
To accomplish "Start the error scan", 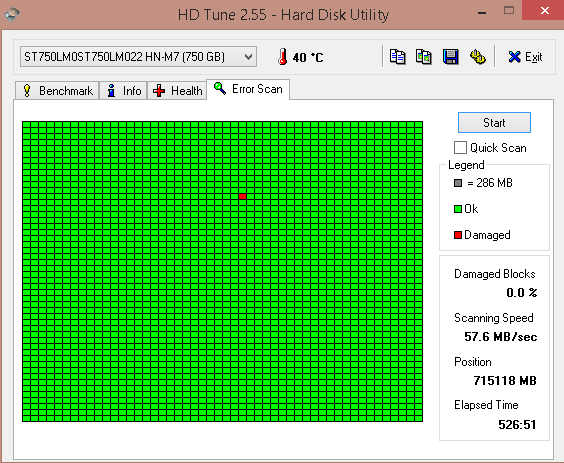I will tap(494, 123).
